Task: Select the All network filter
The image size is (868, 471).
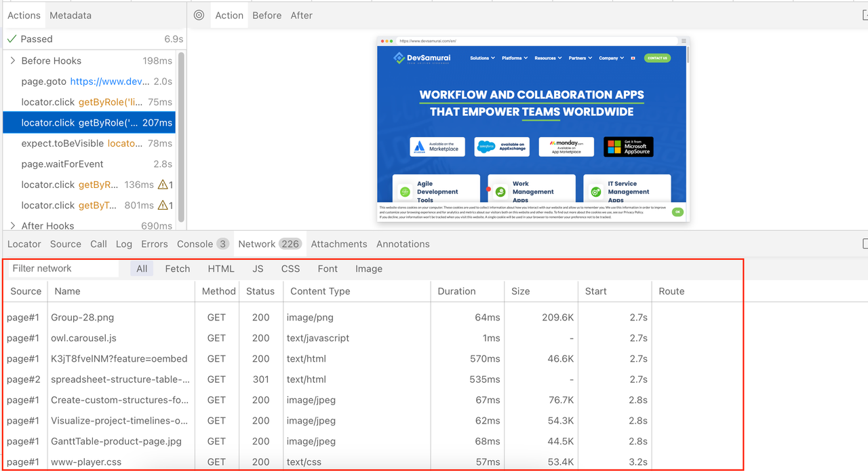Action: click(x=142, y=269)
